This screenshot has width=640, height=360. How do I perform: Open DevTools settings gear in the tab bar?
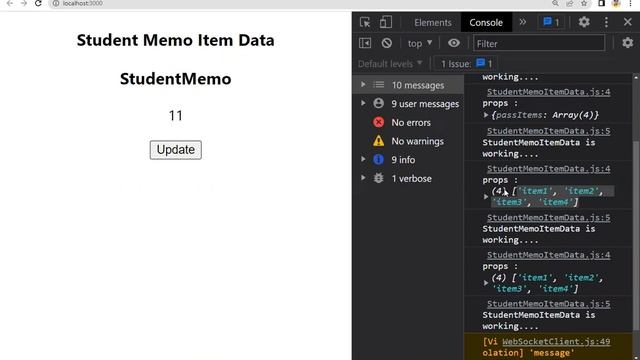(x=584, y=22)
